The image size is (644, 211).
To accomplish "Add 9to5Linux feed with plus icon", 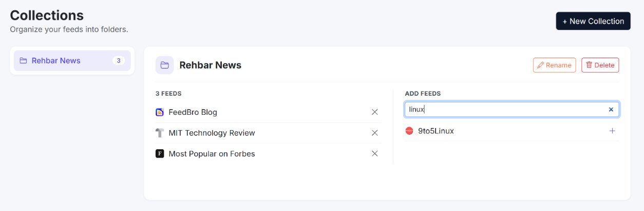I will 612,131.
